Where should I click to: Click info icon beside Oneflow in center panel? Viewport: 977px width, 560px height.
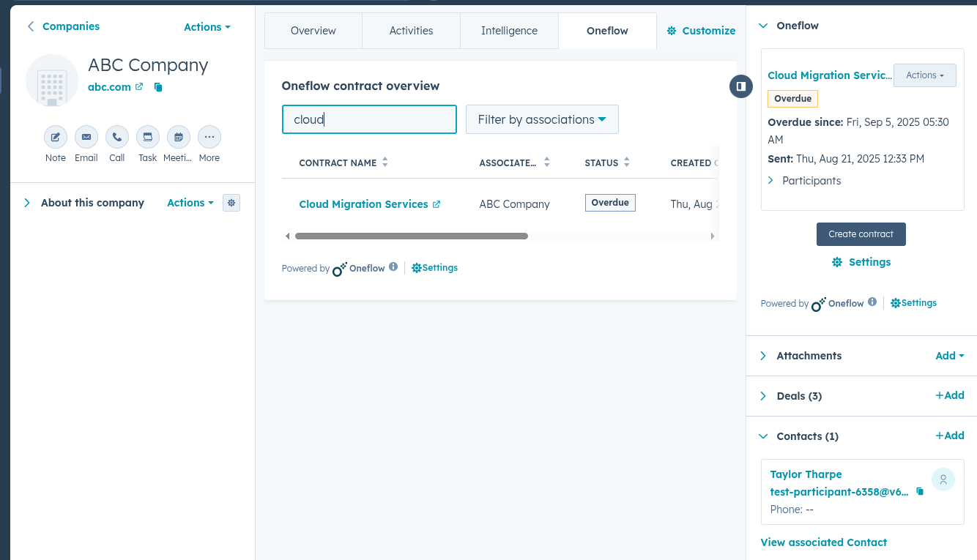pos(393,267)
